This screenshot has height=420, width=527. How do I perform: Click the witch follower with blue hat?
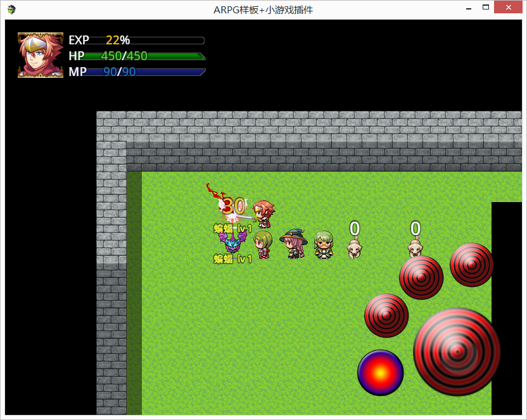[x=293, y=244]
